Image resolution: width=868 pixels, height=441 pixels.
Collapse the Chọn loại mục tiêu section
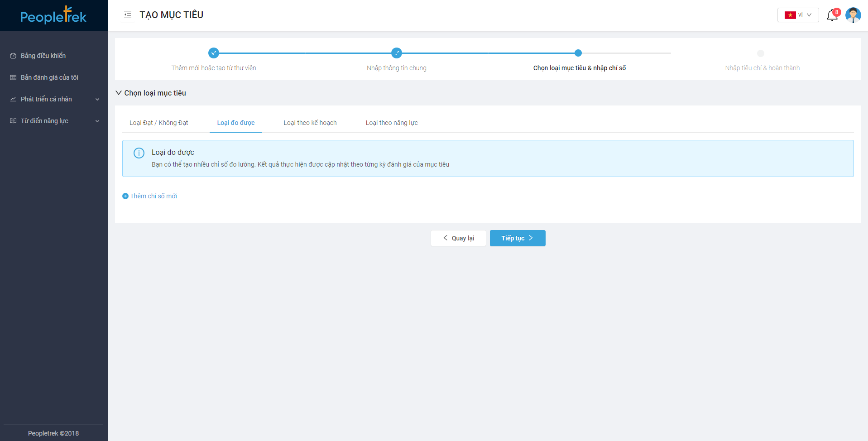[119, 93]
